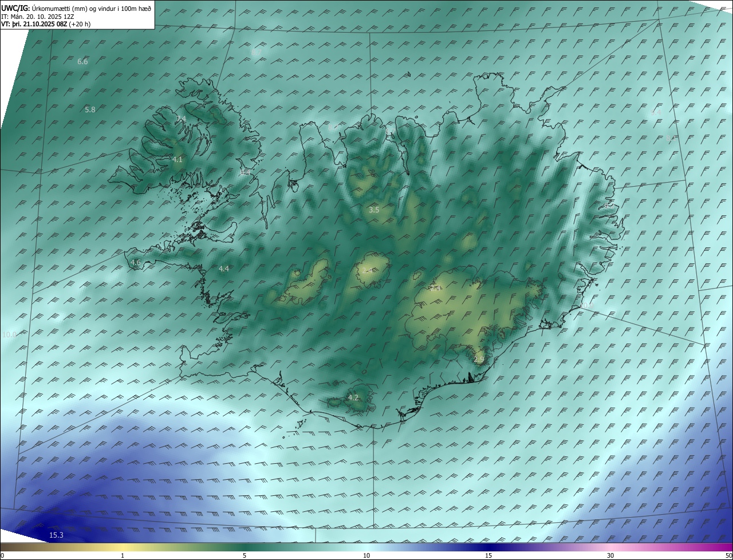Click the '10' tick label on the color scale
Screen dimensions: 733x560
[x=366, y=555]
